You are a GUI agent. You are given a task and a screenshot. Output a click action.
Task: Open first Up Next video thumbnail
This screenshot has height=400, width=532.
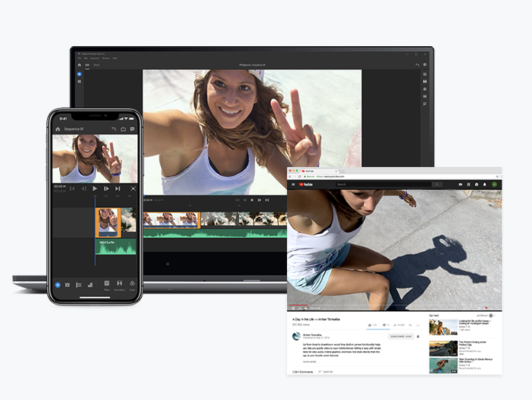(x=443, y=327)
